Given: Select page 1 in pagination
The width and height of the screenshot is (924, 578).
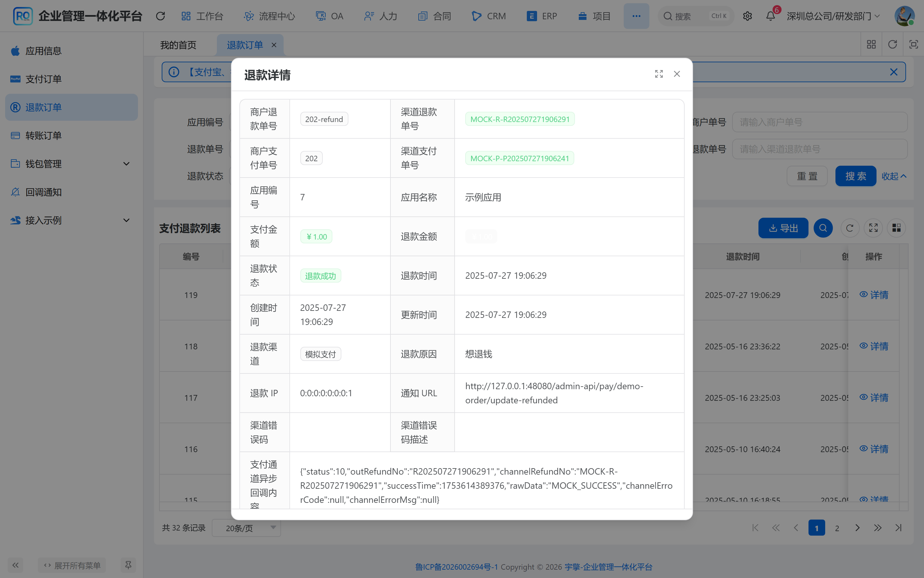Looking at the screenshot, I should [x=817, y=528].
